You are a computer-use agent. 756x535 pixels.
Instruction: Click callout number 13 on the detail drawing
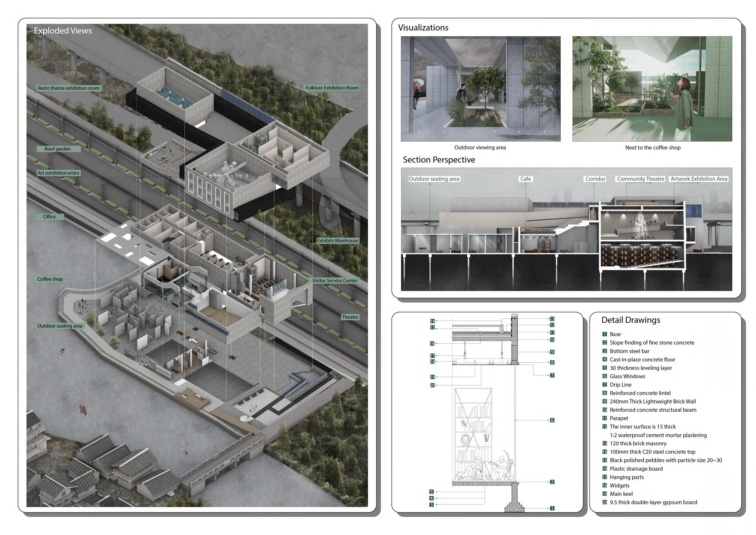pyautogui.click(x=552, y=318)
